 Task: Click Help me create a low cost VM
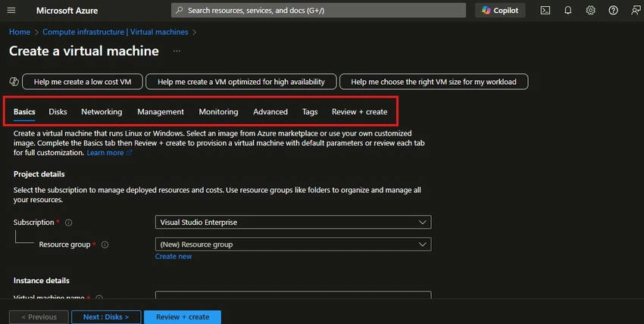coord(83,82)
